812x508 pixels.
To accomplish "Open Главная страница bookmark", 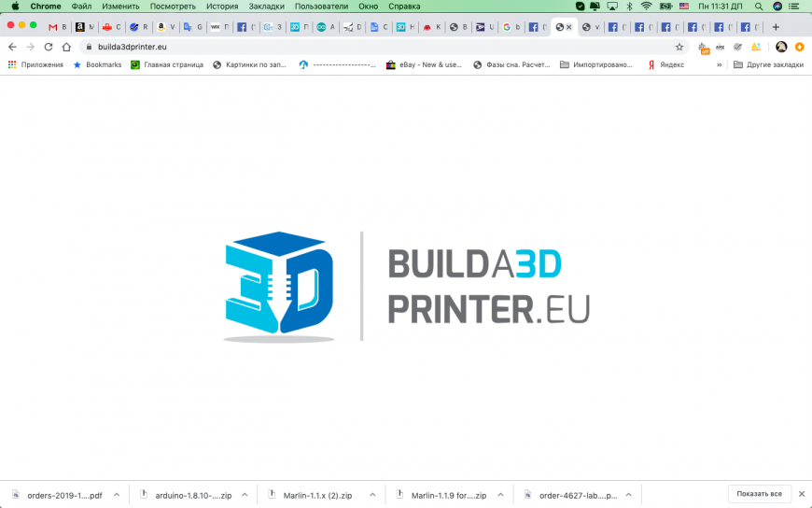I will 167,64.
